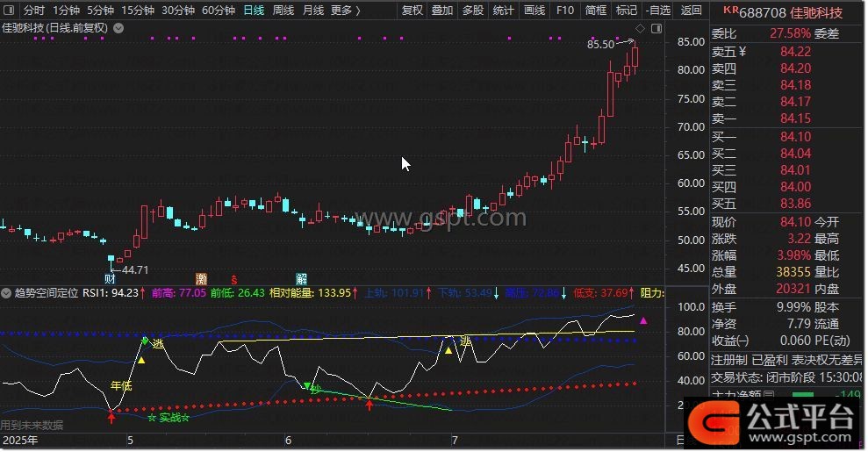Toggle the right info panel icon
The image size is (868, 452).
tap(656, 28)
